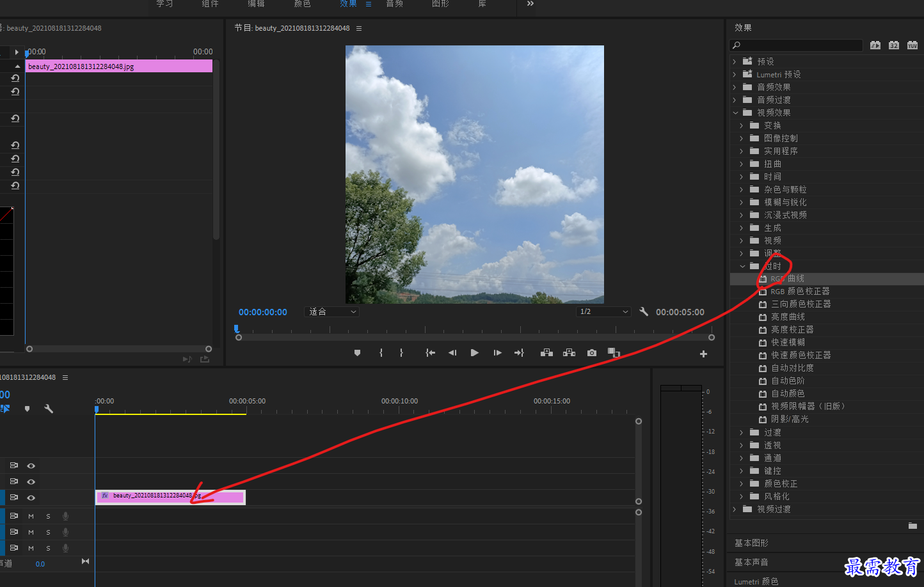Mute the first audio track with M
The width and height of the screenshot is (924, 587).
pyautogui.click(x=31, y=516)
